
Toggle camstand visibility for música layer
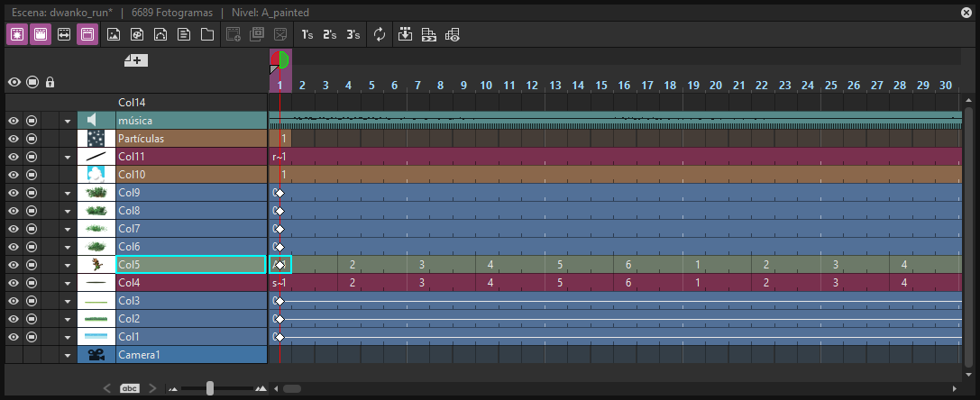tap(32, 120)
